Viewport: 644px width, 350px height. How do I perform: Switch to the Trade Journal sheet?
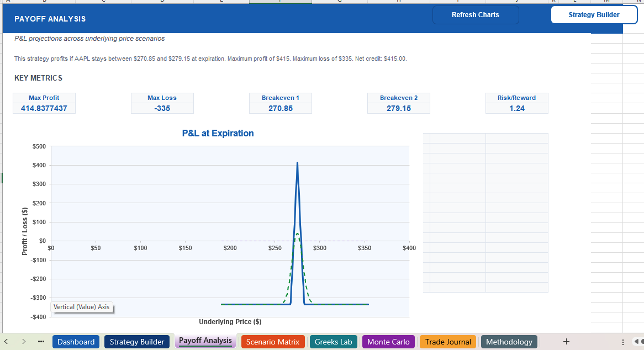(x=448, y=342)
